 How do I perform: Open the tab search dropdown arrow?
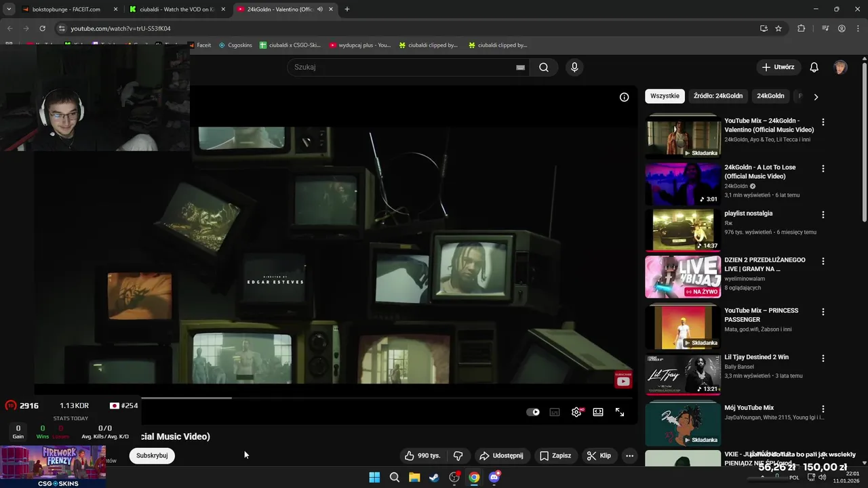(x=9, y=9)
